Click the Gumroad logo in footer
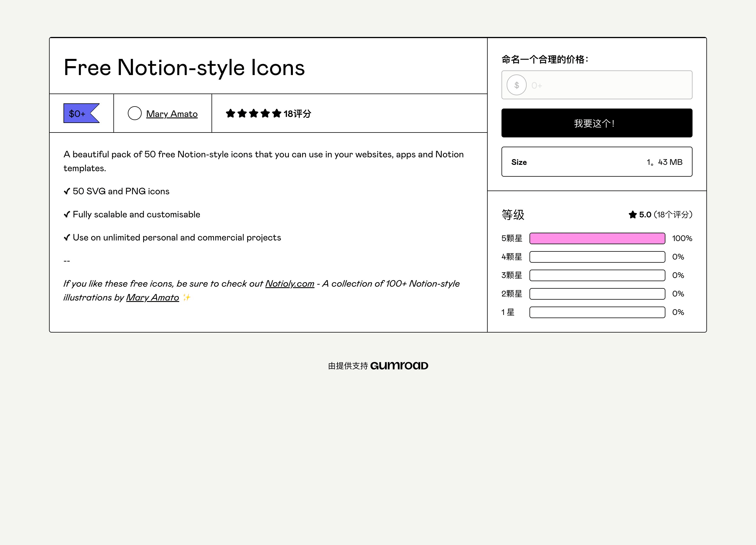Image resolution: width=756 pixels, height=545 pixels. (x=399, y=365)
